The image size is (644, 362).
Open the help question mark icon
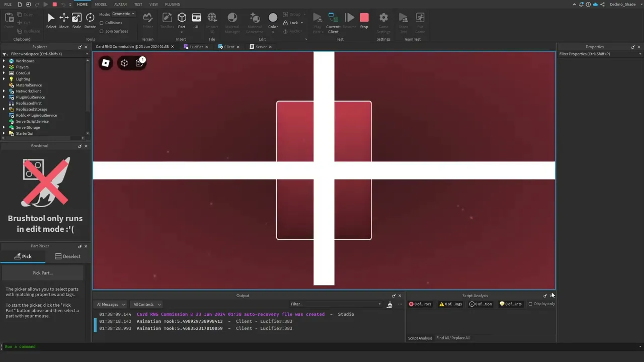588,5
